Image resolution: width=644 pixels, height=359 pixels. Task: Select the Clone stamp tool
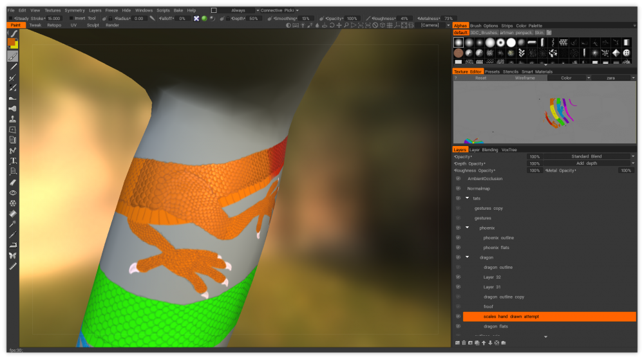coord(13,119)
